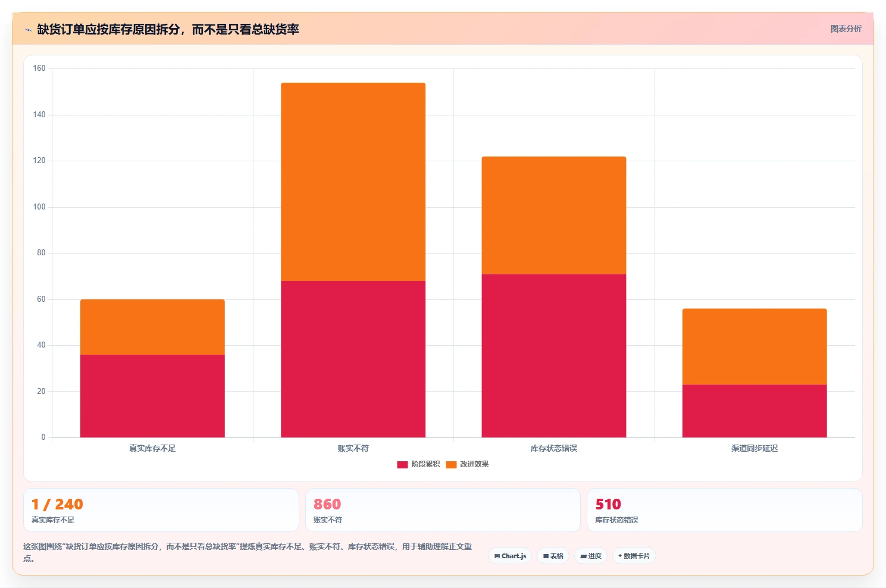Select the 860 账实不符 data card
Image resolution: width=886 pixels, height=588 pixels.
click(443, 510)
